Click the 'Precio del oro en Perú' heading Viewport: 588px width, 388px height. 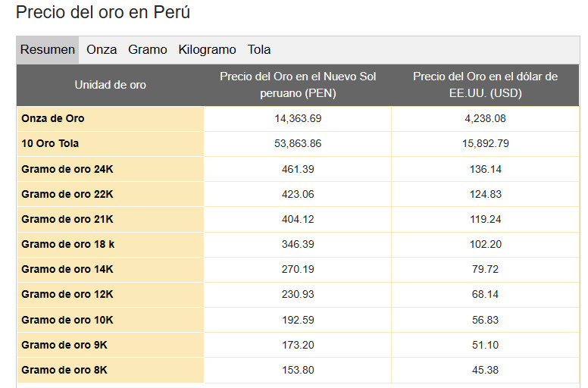[x=103, y=13]
